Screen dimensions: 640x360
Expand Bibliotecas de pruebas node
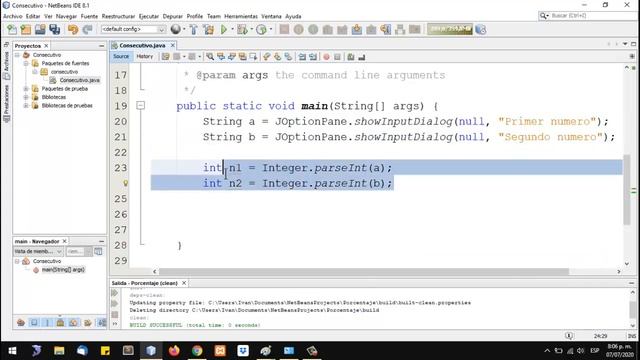[x=26, y=105]
